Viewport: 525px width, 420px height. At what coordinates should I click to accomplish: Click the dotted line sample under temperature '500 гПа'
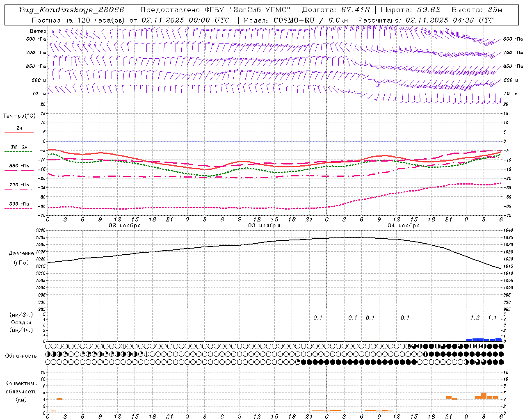click(x=18, y=208)
